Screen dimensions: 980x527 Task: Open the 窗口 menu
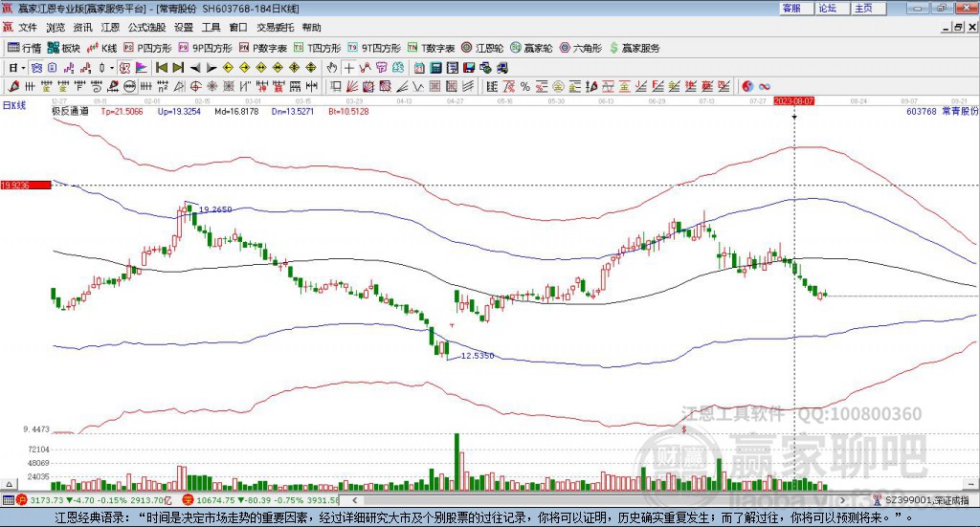(238, 28)
